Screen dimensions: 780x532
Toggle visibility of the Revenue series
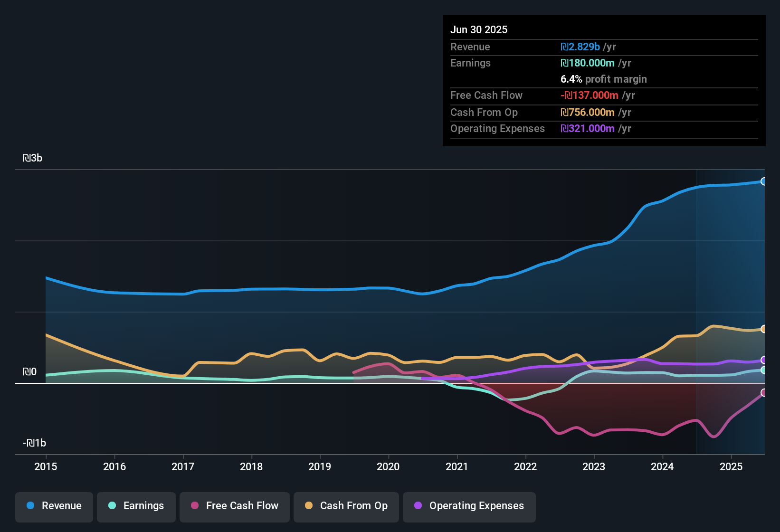click(x=54, y=506)
